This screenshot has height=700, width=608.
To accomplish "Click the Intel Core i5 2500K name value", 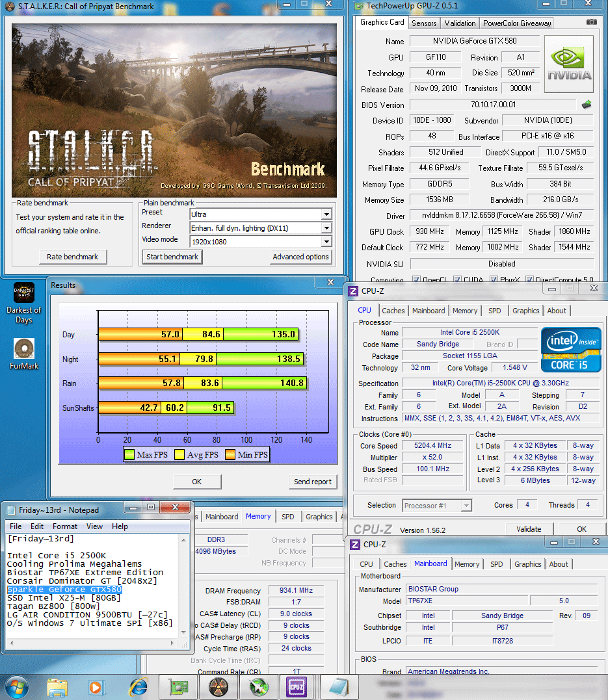I will [x=470, y=332].
